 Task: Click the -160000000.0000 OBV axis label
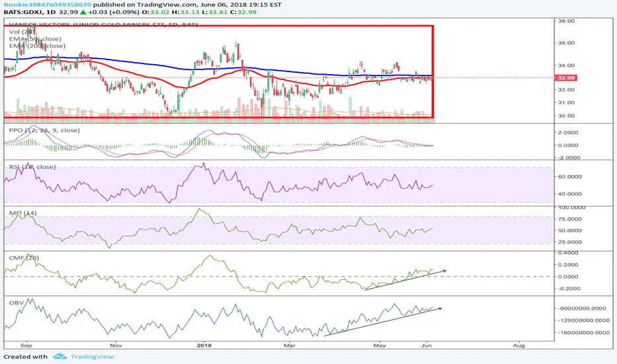click(x=583, y=333)
